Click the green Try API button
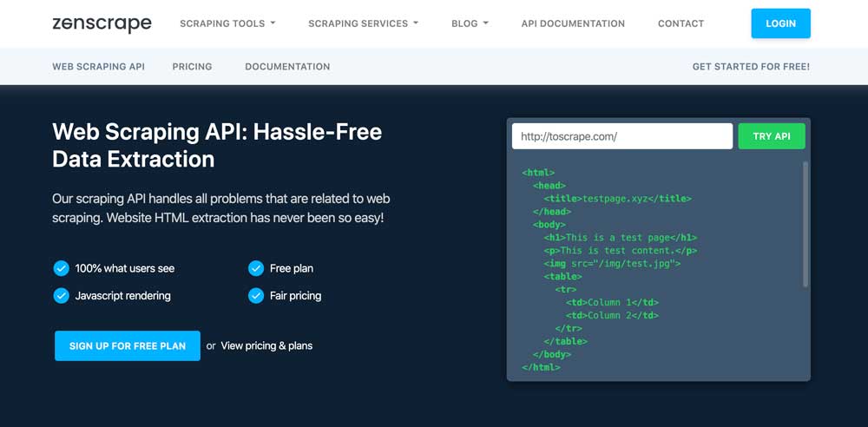This screenshot has width=868, height=427. point(772,136)
